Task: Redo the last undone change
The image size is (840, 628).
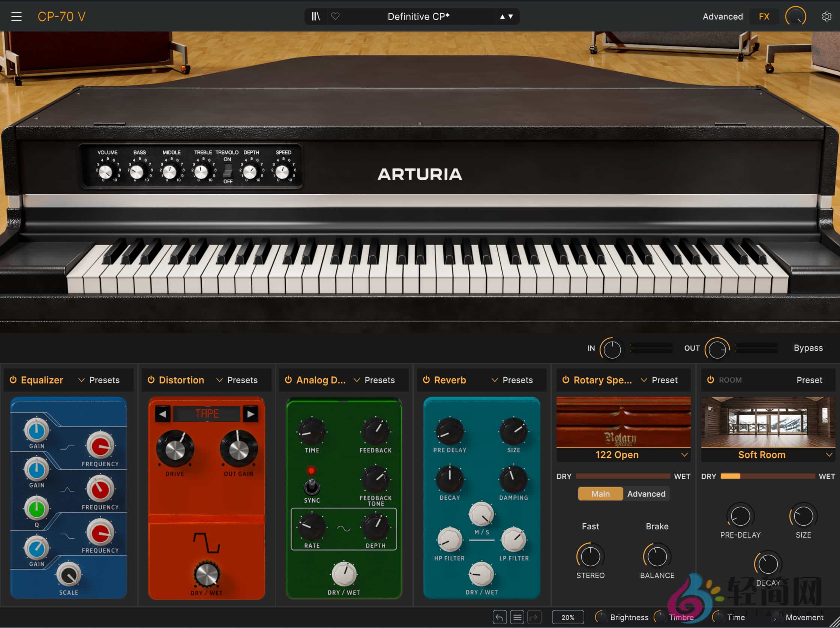Action: pyautogui.click(x=534, y=617)
